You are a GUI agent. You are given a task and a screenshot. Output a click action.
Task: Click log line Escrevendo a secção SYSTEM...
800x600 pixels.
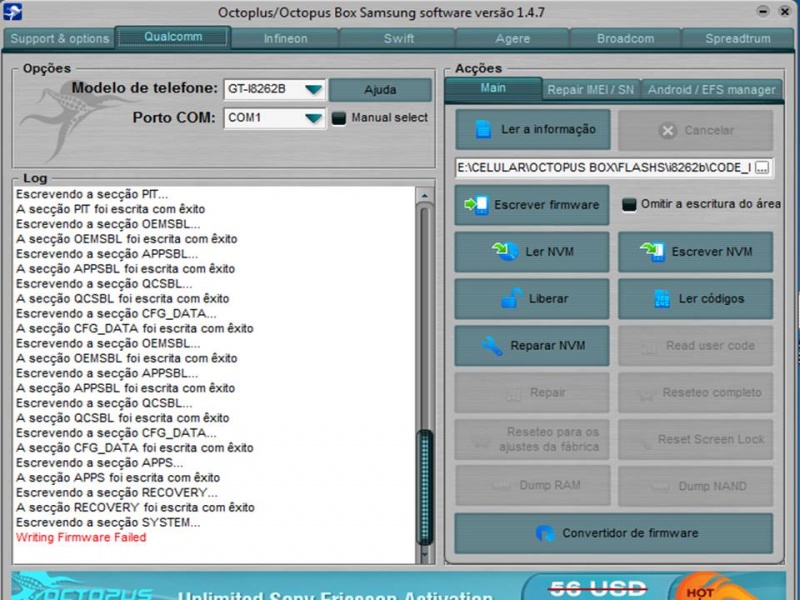(108, 522)
